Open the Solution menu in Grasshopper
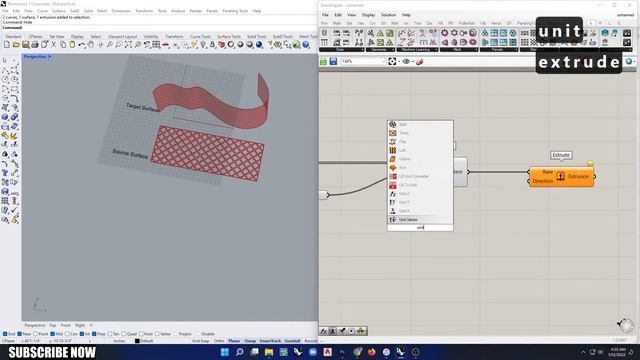Screen dimensions: 640x360 point(388,15)
